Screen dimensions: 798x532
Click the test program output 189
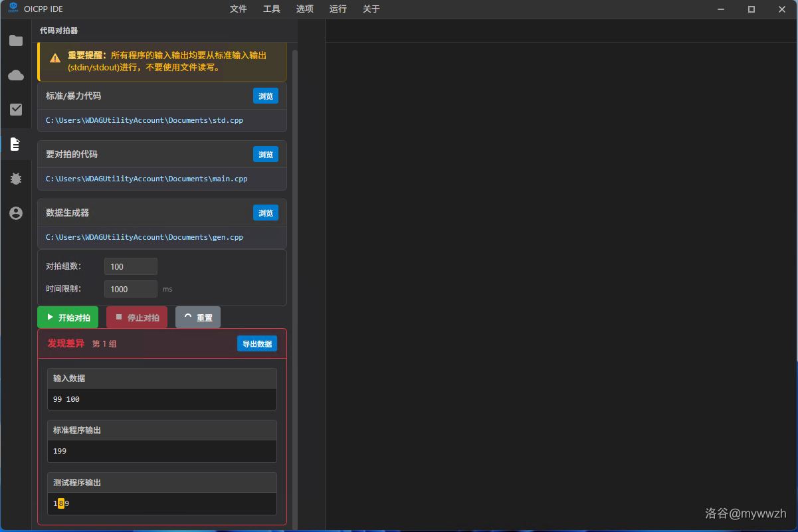pyautogui.click(x=61, y=503)
